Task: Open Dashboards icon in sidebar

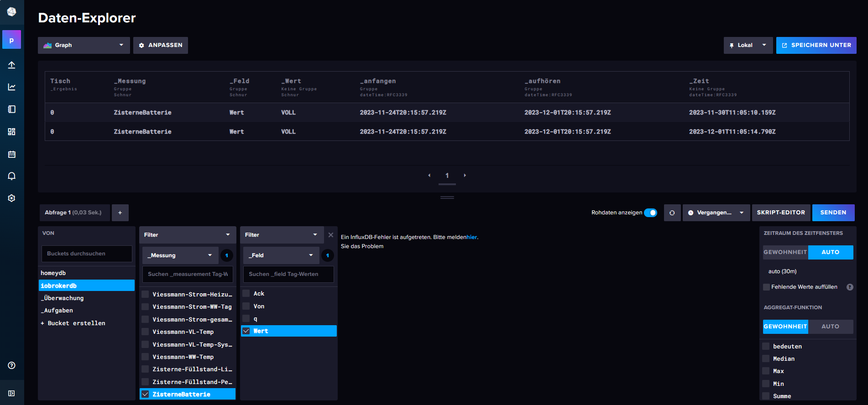Action: tap(12, 131)
